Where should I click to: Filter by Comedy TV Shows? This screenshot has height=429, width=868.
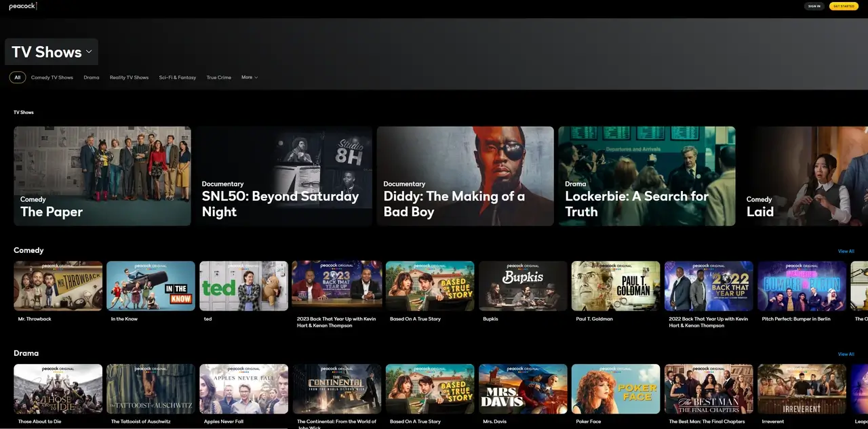click(52, 77)
